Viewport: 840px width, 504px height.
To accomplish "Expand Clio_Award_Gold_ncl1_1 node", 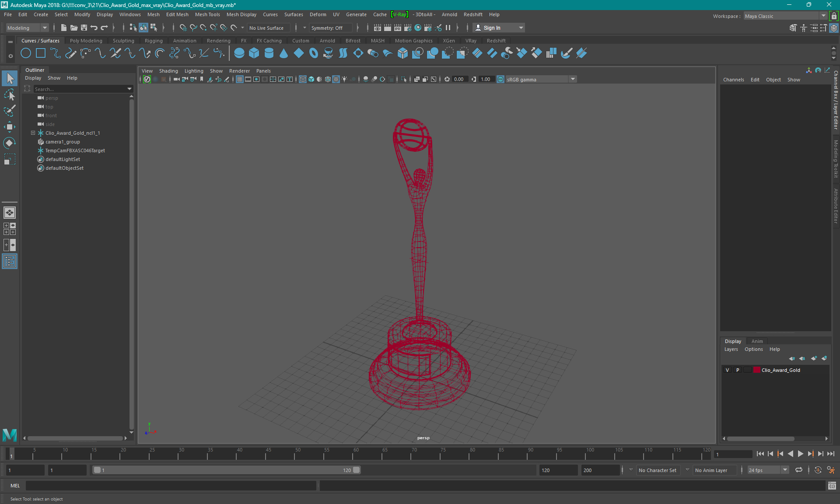I will [x=33, y=133].
